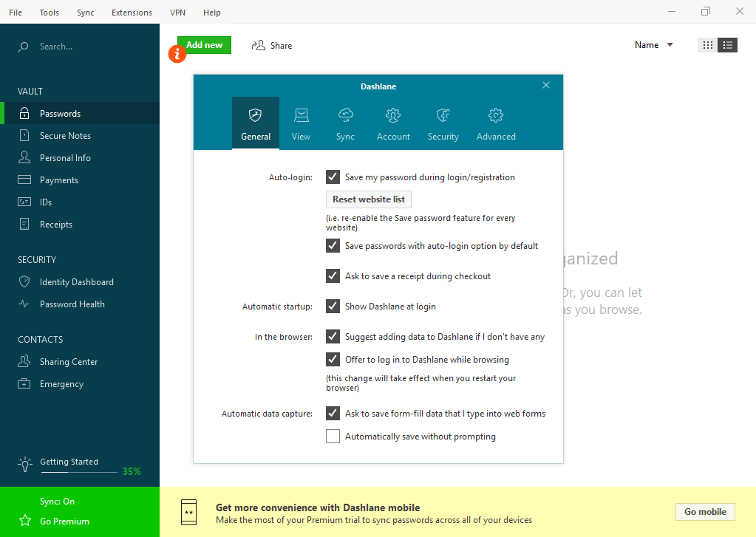The height and width of the screenshot is (537, 756).
Task: Click the SECURITY section header
Action: pos(37,260)
